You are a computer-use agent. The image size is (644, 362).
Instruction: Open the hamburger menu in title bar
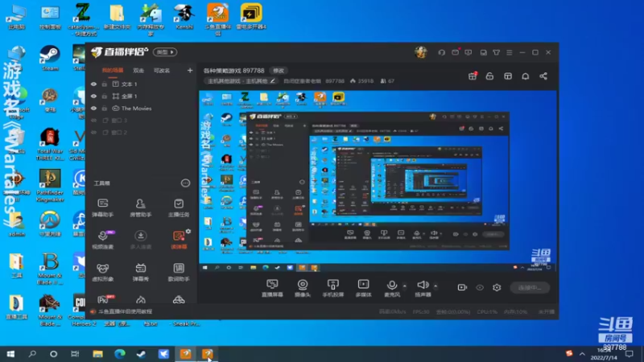pyautogui.click(x=510, y=52)
